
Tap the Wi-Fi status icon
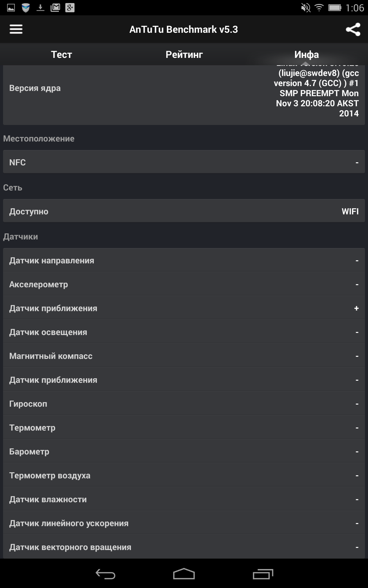pyautogui.click(x=319, y=8)
